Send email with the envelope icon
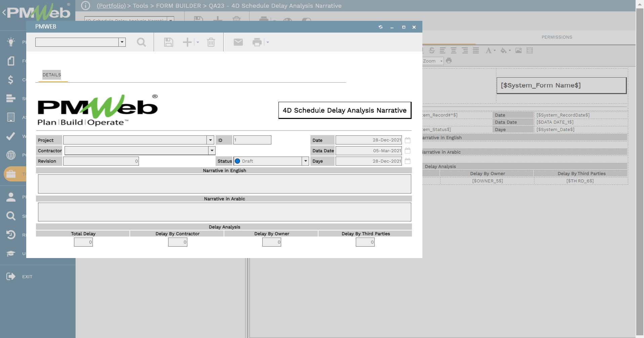This screenshot has width=644, height=338. (x=238, y=42)
